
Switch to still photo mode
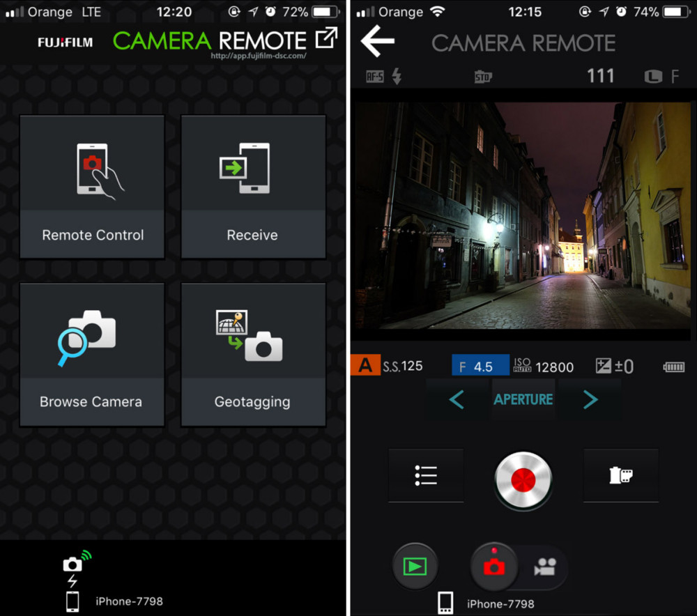pyautogui.click(x=494, y=567)
